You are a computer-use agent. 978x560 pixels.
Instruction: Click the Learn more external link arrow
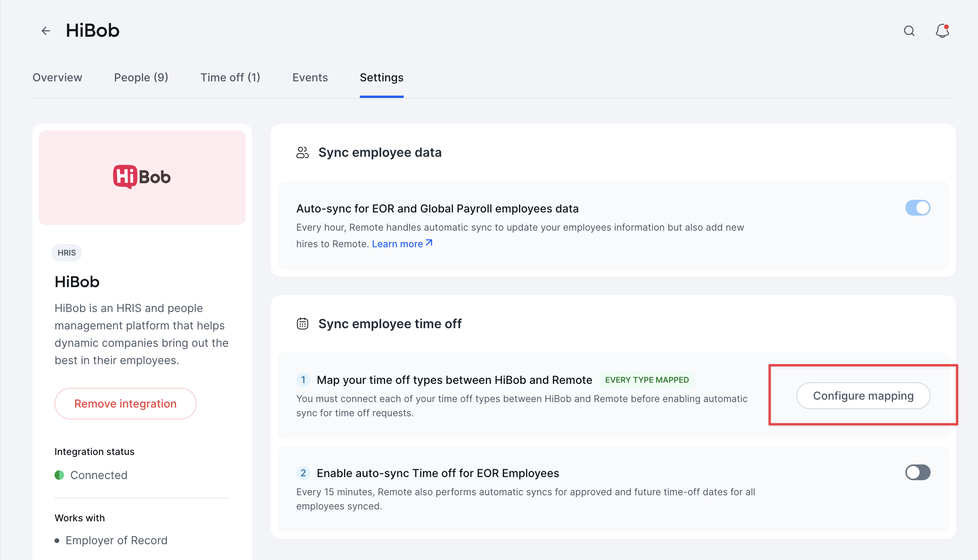429,243
